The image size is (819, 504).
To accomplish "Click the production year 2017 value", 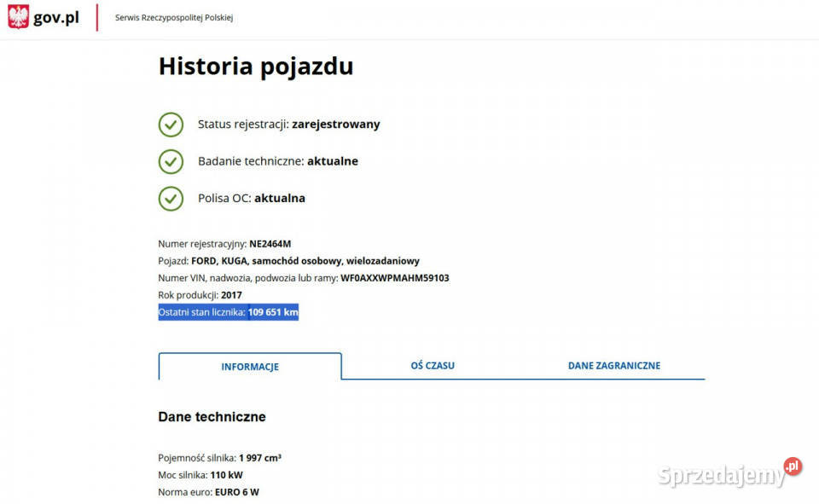I will tap(231, 295).
